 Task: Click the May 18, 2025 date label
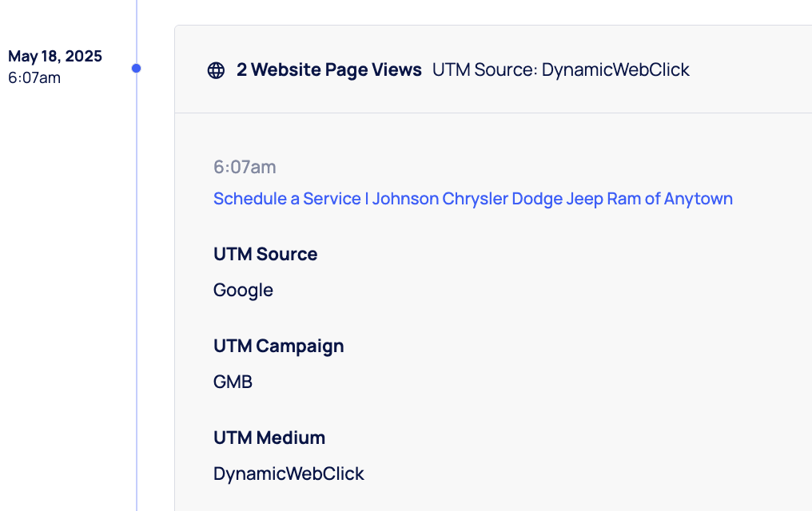55,57
